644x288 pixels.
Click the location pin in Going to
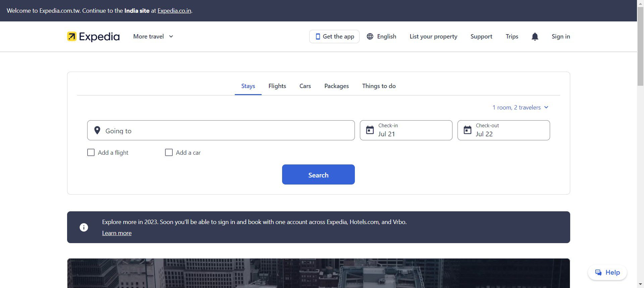[97, 130]
